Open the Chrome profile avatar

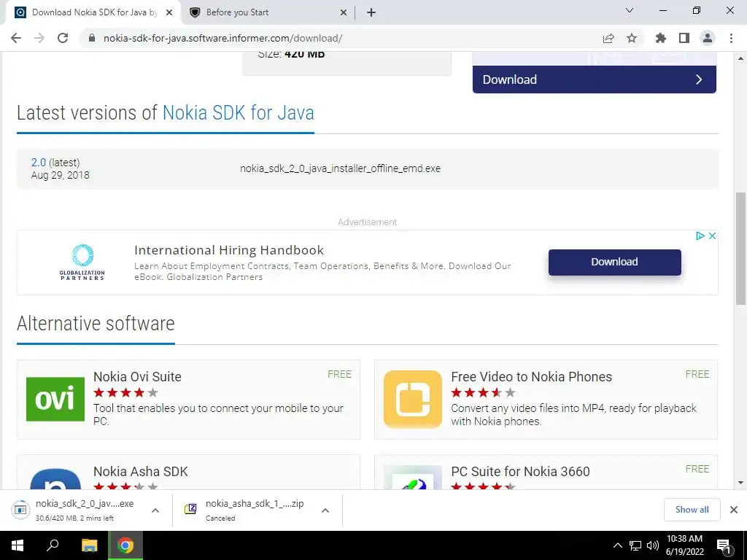click(708, 38)
